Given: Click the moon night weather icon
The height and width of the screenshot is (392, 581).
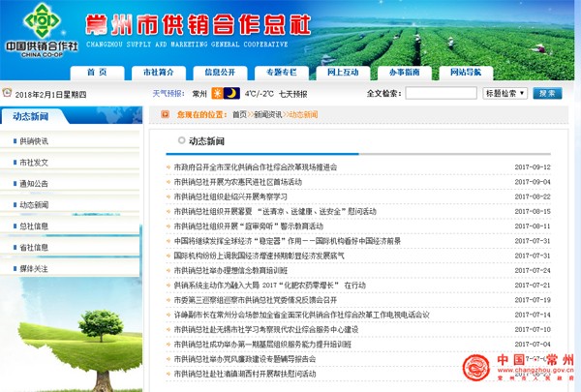Looking at the screenshot, I should (232, 94).
